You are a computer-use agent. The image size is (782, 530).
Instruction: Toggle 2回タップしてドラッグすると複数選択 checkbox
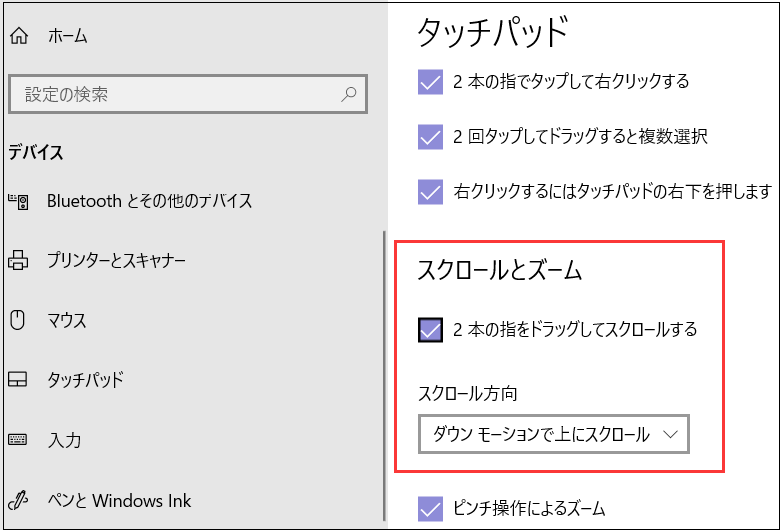[430, 137]
